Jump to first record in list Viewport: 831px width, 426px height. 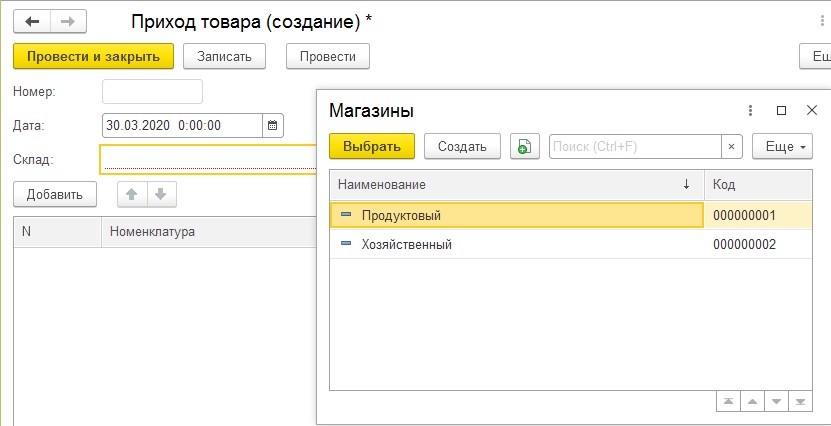coord(729,401)
